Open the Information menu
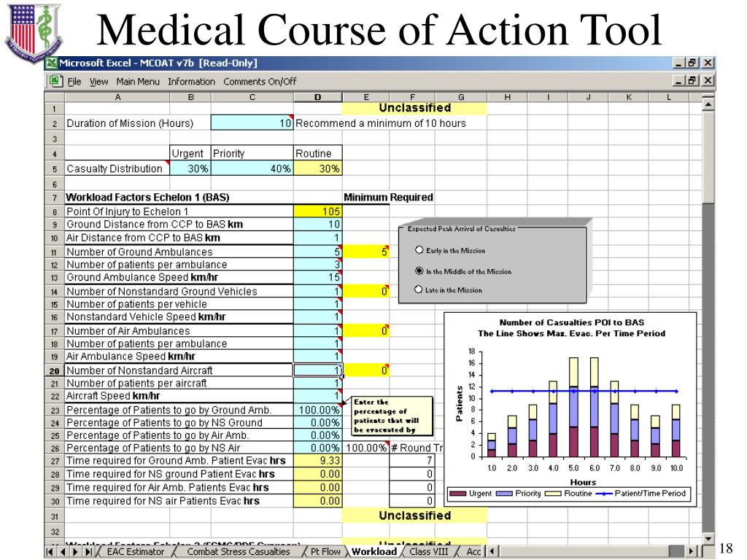Image resolution: width=747 pixels, height=560 pixels. point(191,82)
